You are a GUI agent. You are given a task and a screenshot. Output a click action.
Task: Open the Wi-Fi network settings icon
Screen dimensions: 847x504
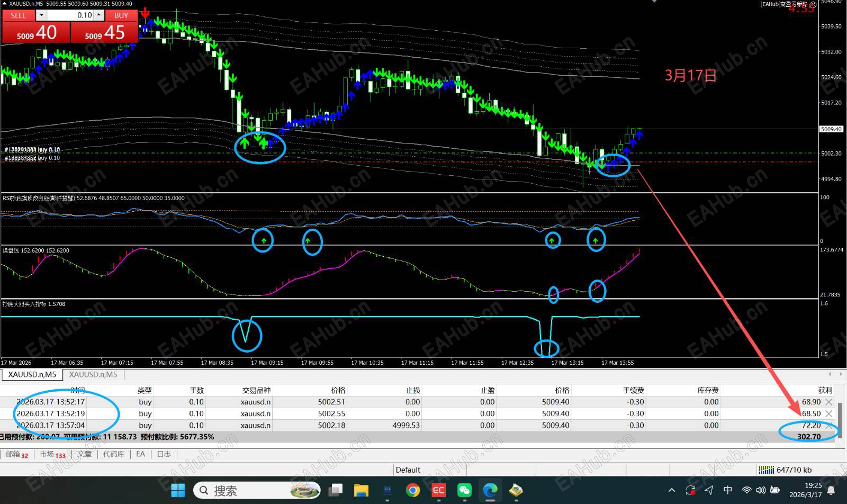pyautogui.click(x=746, y=490)
